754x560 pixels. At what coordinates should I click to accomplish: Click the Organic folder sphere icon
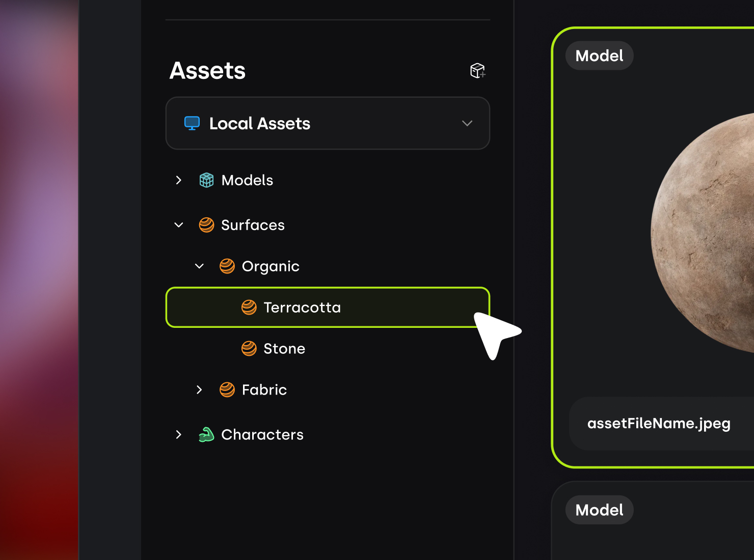point(227,266)
